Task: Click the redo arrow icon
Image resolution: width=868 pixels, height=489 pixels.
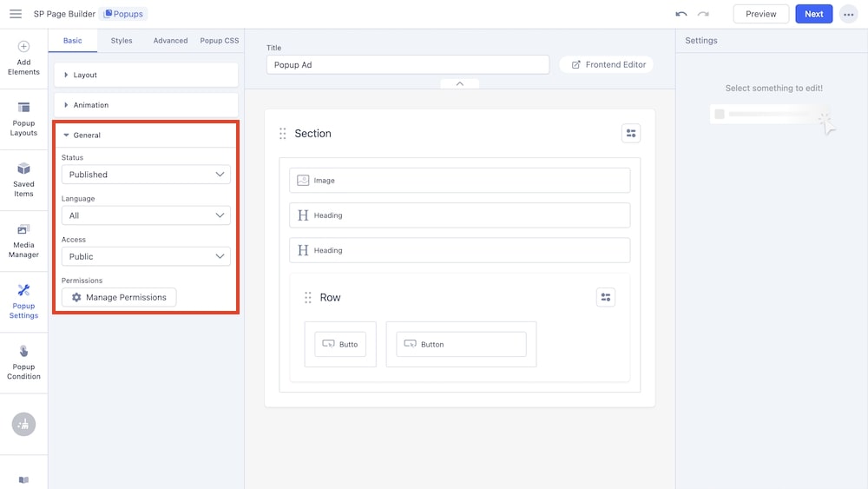Action: (x=703, y=14)
